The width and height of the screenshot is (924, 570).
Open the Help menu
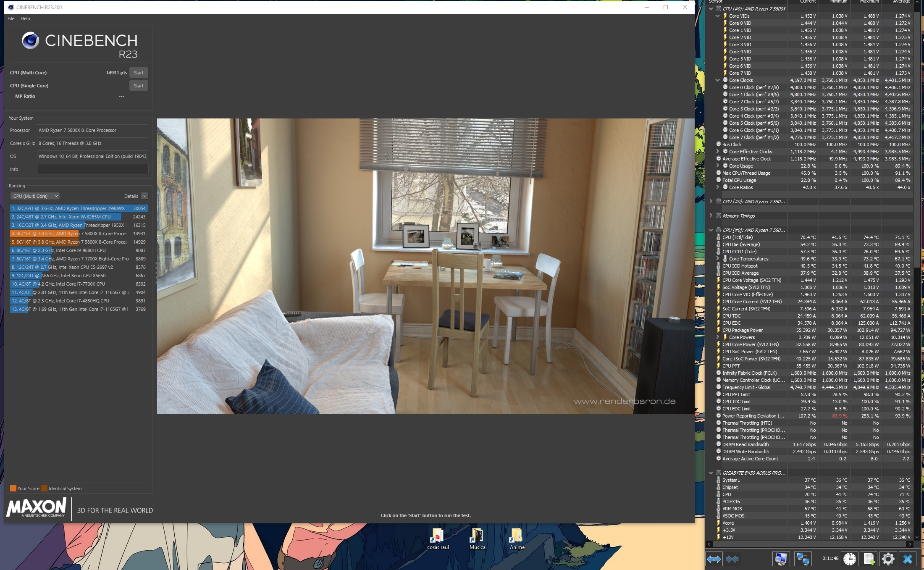25,18
